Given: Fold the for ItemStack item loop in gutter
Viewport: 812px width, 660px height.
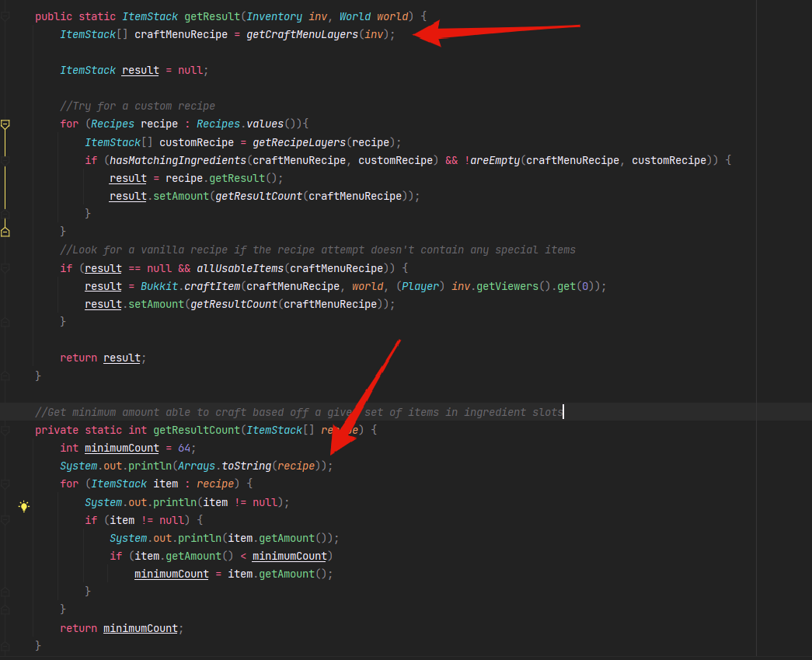Looking at the screenshot, I should [x=5, y=484].
